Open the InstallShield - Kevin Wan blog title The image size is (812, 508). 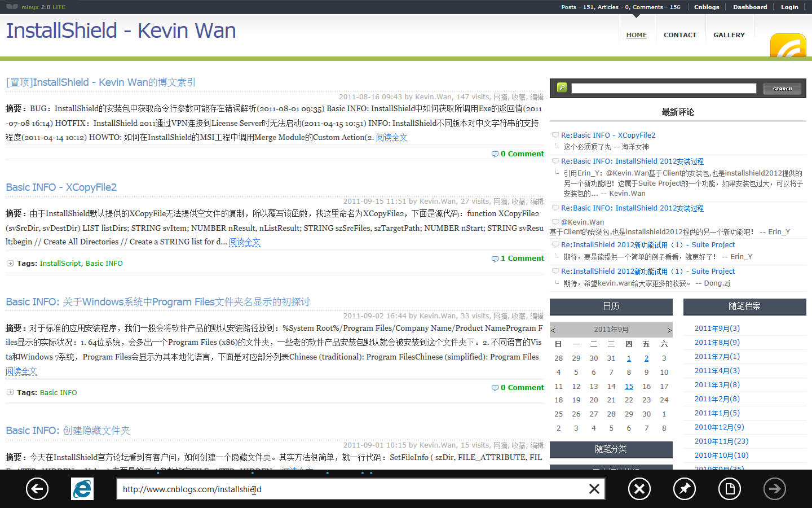(121, 30)
